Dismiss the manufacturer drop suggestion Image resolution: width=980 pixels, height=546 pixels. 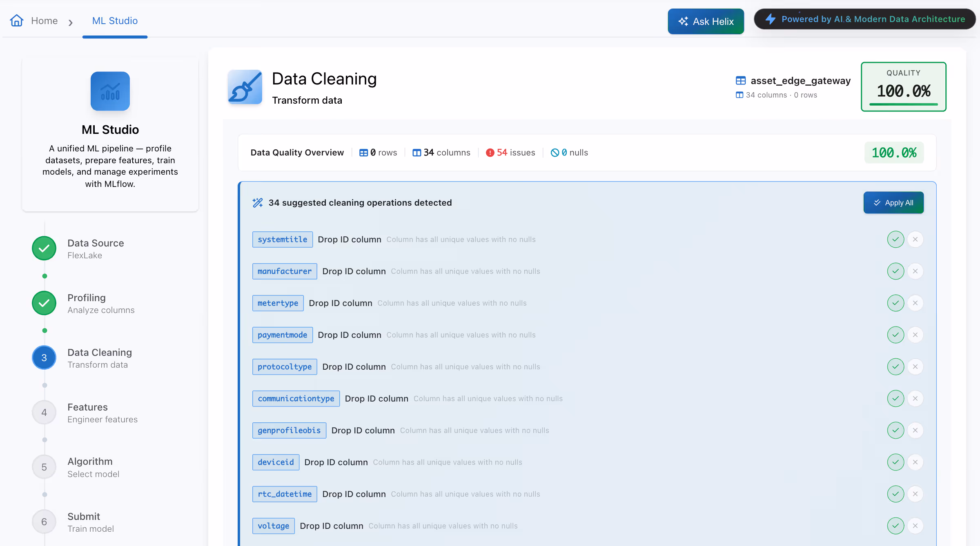pos(915,271)
